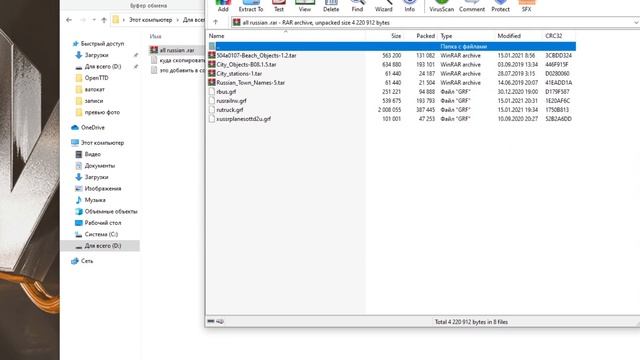Image resolution: width=640 pixels, height=360 pixels.
Task: Open 'Рабочий стол' in sidebar
Action: pyautogui.click(x=103, y=223)
